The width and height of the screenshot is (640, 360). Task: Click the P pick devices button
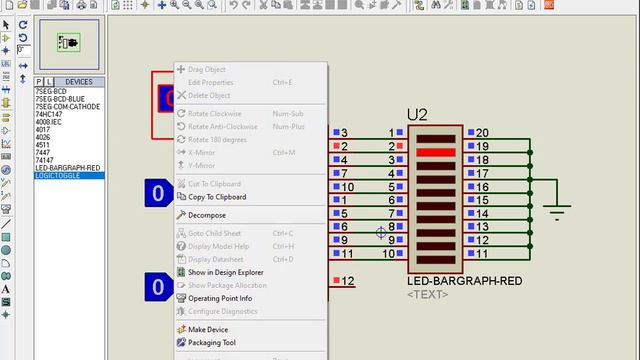(x=39, y=82)
